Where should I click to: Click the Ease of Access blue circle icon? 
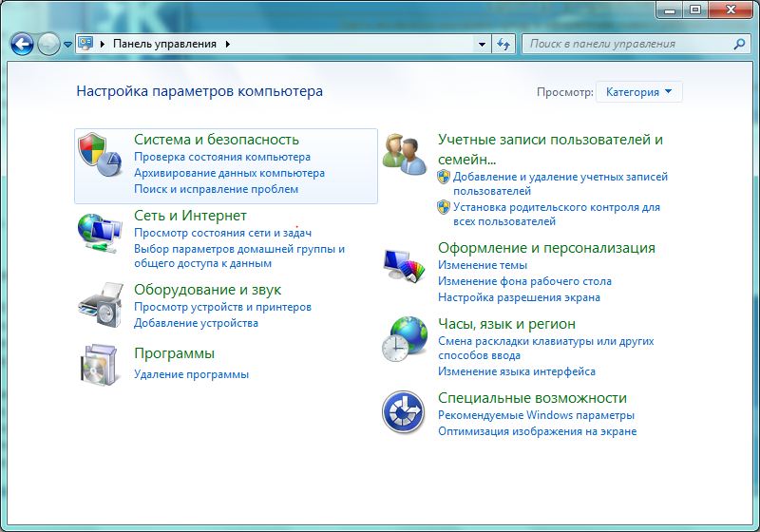pos(403,412)
